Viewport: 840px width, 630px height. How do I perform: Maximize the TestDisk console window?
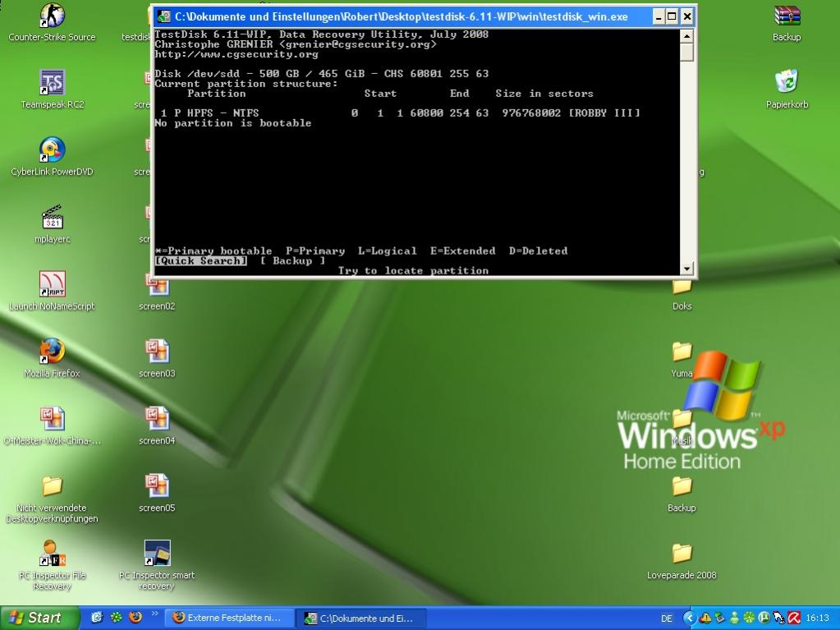(672, 16)
